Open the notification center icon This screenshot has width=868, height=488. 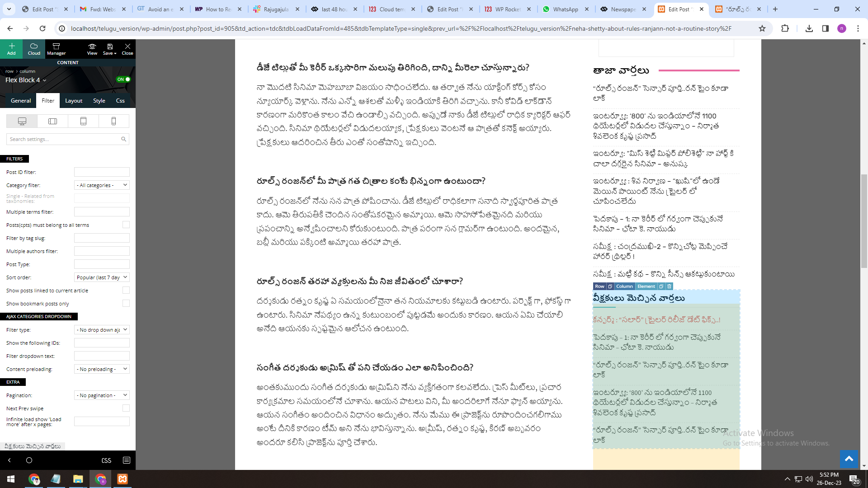854,479
